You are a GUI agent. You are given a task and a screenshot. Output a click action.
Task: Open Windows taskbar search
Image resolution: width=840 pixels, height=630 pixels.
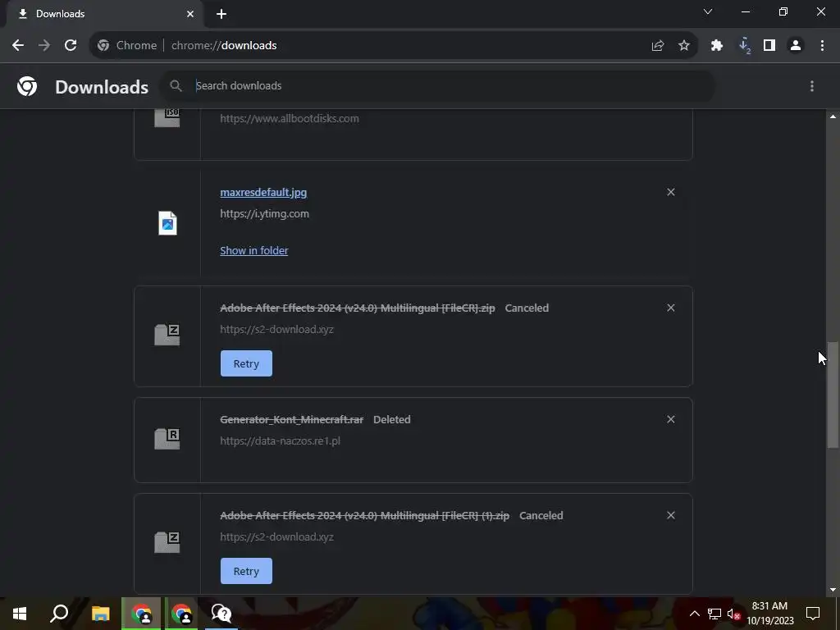[59, 614]
